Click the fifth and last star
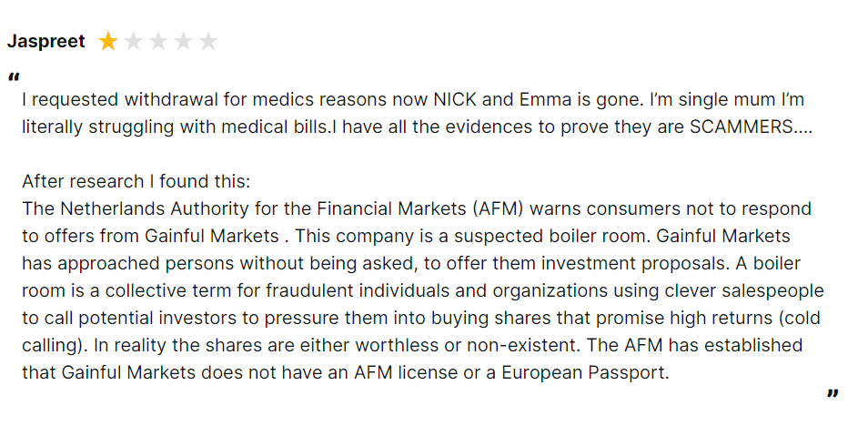The image size is (868, 426). click(208, 42)
